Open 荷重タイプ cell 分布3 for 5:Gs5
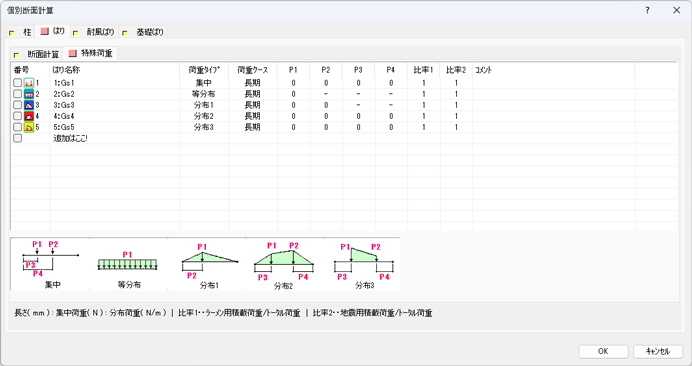This screenshot has height=366, width=692. tap(204, 127)
